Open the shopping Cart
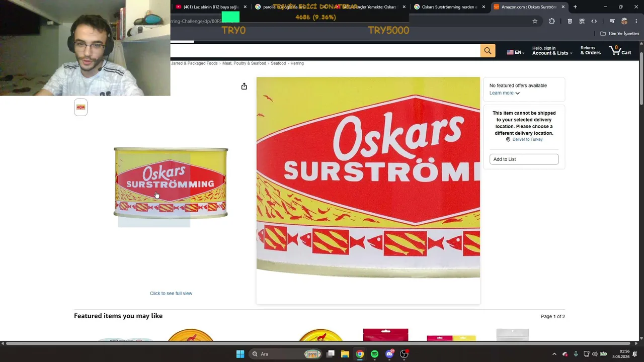 click(x=620, y=51)
